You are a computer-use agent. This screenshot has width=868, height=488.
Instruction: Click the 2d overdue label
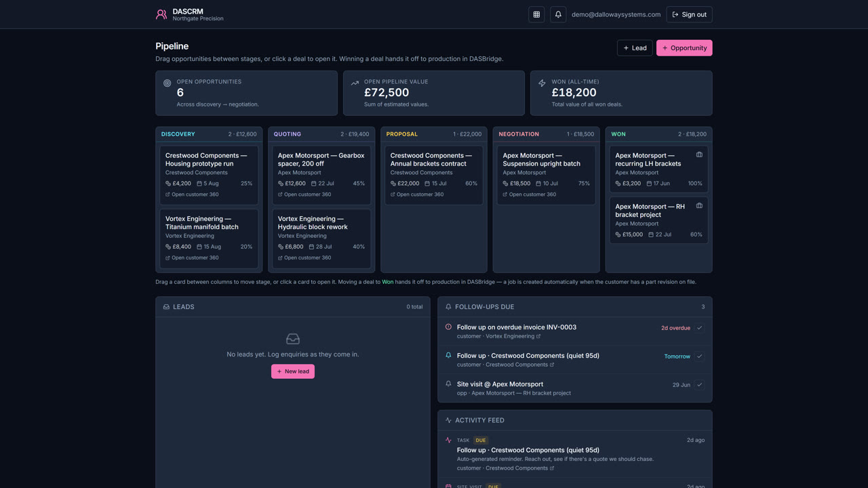tap(675, 328)
